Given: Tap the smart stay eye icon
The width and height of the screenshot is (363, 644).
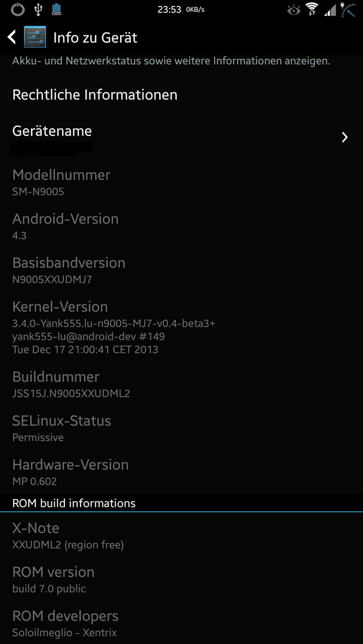Looking at the screenshot, I should point(294,10).
